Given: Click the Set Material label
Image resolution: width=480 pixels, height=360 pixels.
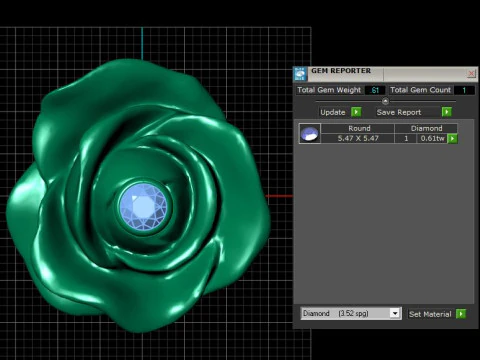Looking at the screenshot, I should click(x=430, y=314).
